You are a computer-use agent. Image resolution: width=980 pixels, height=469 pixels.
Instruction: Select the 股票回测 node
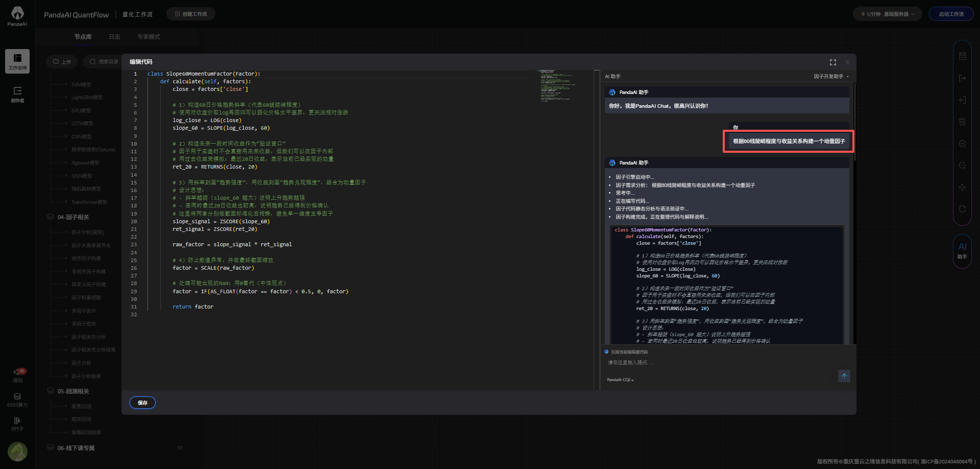81,407
